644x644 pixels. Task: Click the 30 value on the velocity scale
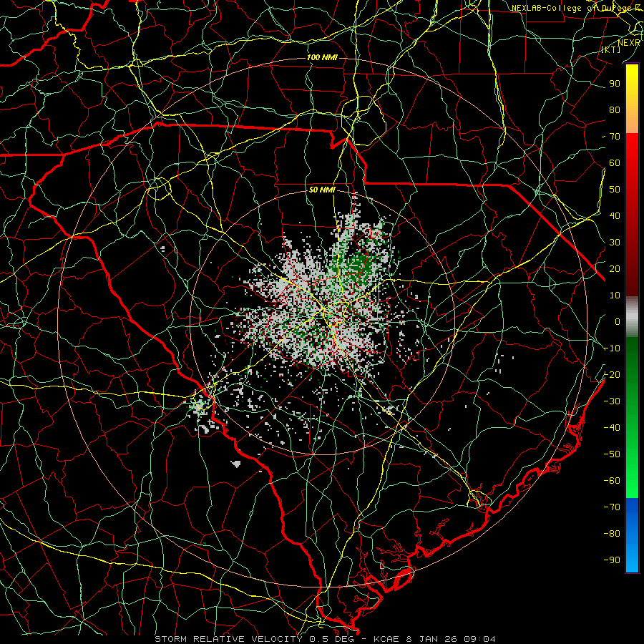tap(615, 243)
